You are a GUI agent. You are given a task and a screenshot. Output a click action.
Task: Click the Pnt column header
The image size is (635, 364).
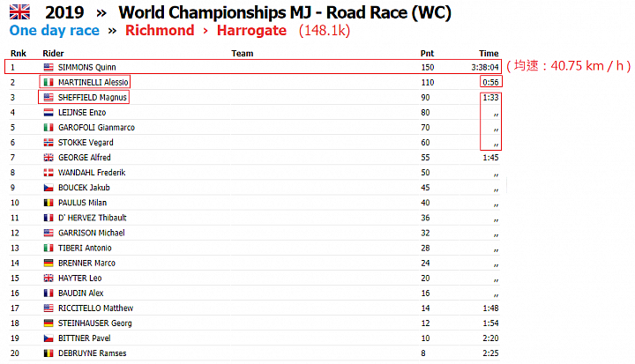click(427, 53)
